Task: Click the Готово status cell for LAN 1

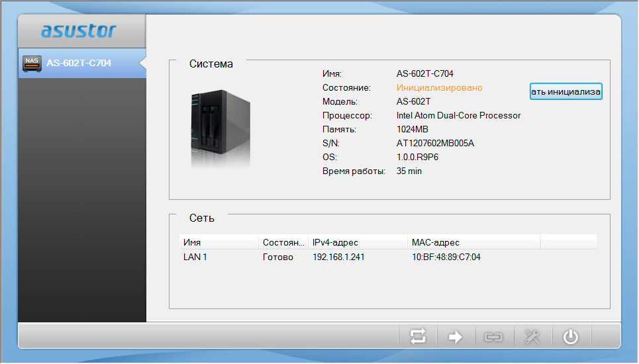Action: pyautogui.click(x=277, y=257)
